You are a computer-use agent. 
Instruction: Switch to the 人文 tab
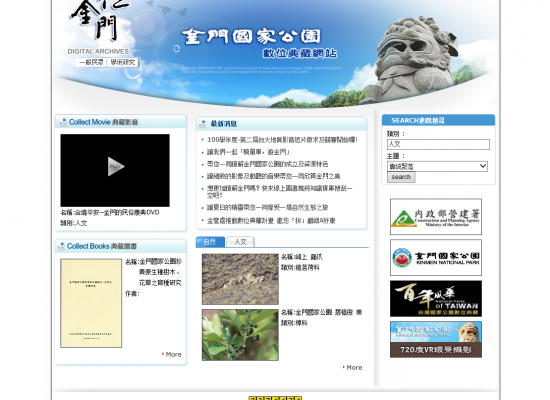point(240,242)
